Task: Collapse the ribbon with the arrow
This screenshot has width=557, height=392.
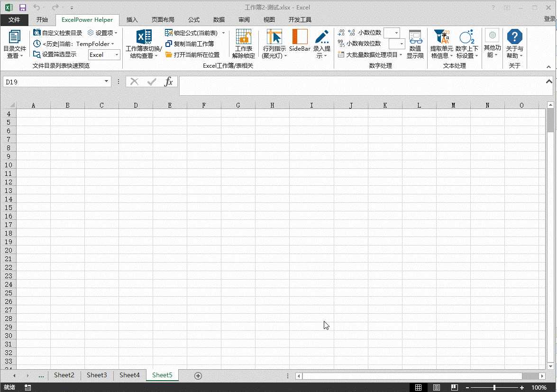Action: tap(548, 67)
